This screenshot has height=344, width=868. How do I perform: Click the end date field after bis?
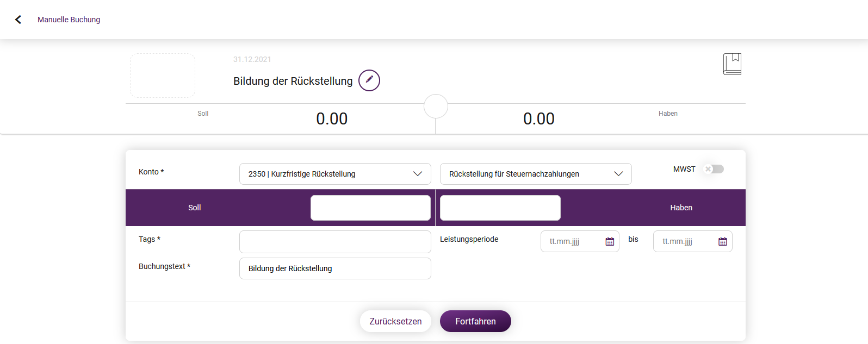tap(692, 241)
